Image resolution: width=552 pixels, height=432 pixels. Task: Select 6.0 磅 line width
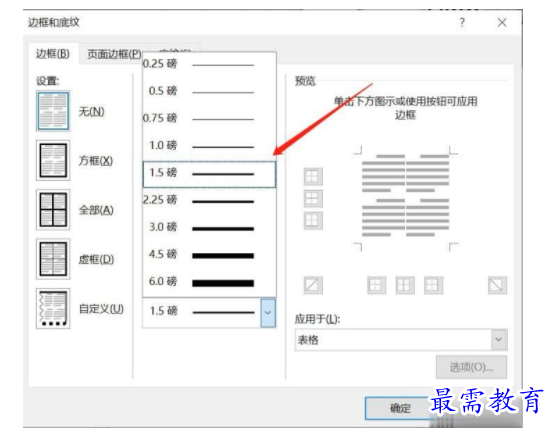(209, 282)
